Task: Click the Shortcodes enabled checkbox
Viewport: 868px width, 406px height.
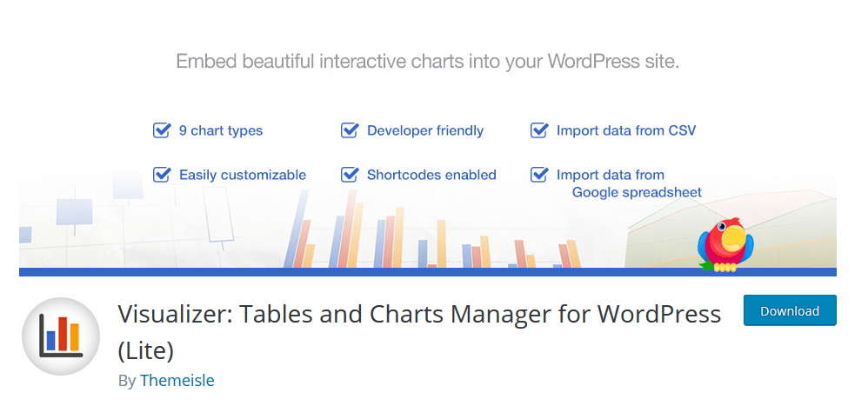Action: [350, 174]
